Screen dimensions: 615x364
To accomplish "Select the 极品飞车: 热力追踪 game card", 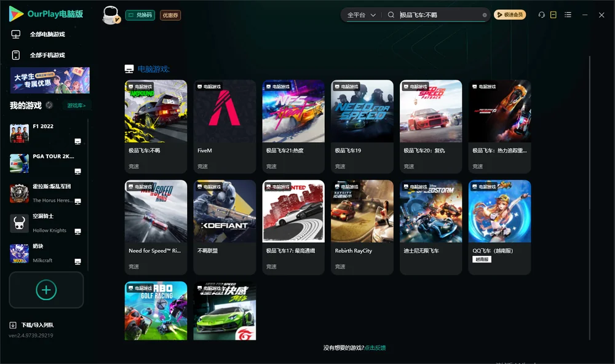I will tap(499, 126).
